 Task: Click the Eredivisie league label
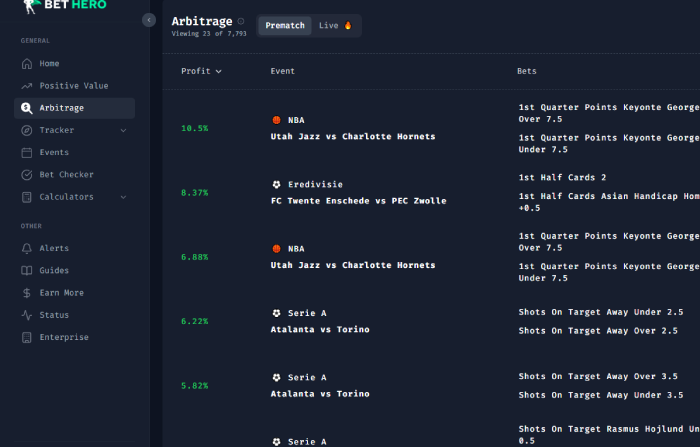315,184
